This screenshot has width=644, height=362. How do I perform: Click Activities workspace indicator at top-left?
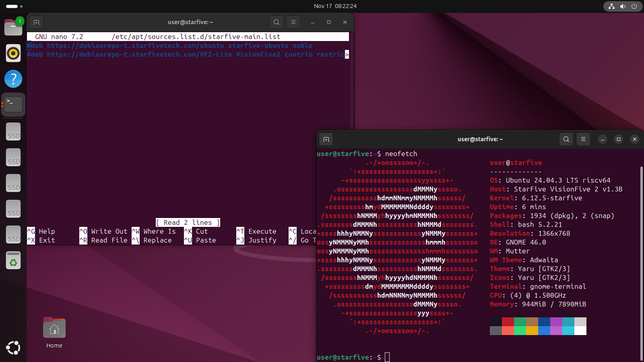pos(14,6)
